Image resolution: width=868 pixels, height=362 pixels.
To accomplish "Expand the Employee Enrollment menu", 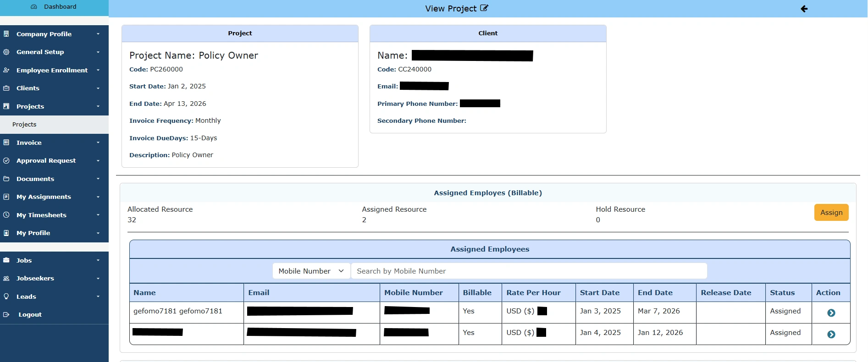I will [x=50, y=70].
